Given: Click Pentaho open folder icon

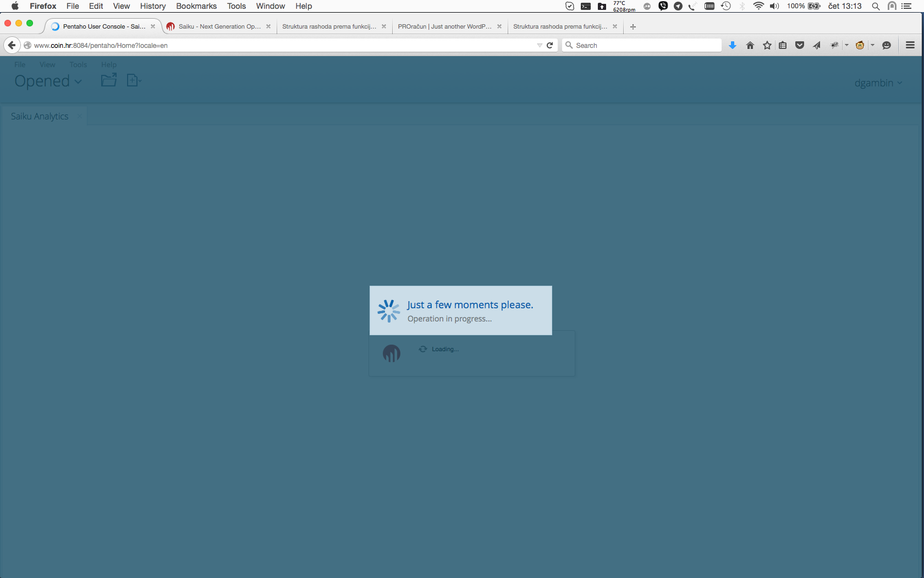Looking at the screenshot, I should tap(109, 80).
